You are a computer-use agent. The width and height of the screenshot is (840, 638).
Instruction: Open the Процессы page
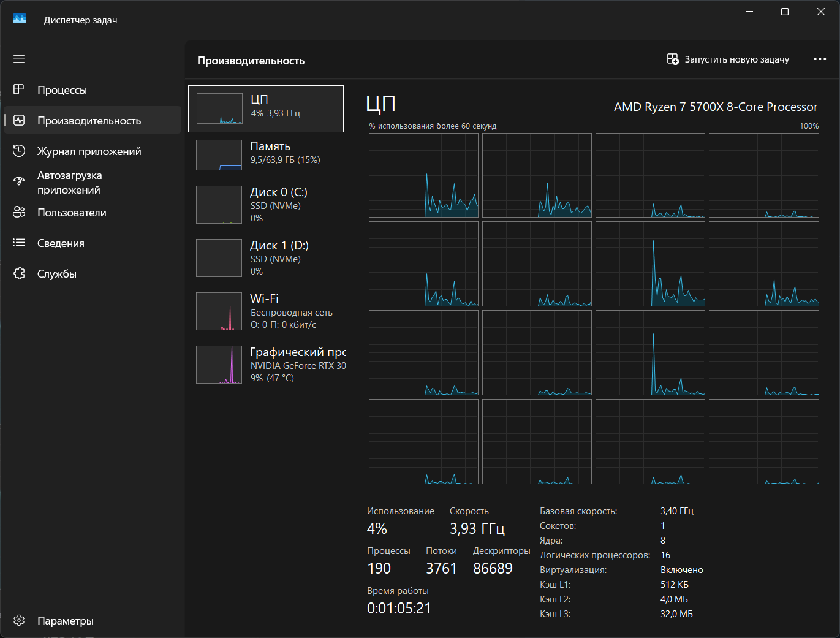coord(92,90)
